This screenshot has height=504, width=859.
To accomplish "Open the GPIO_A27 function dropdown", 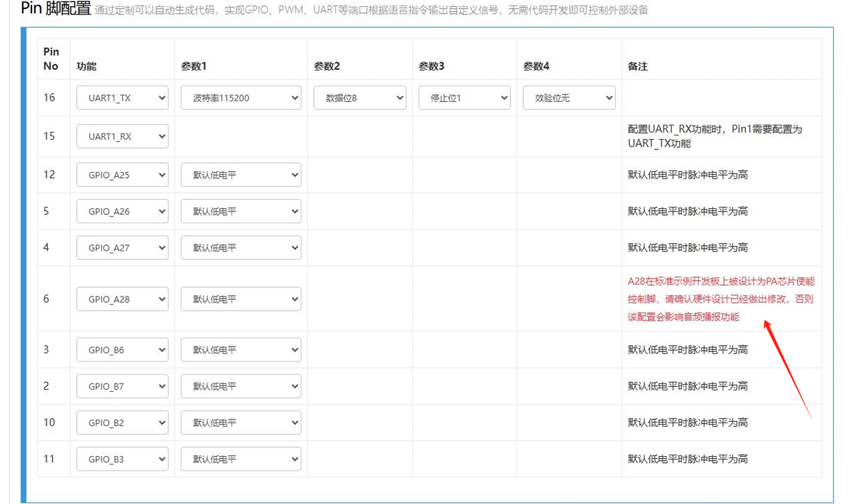I will (x=123, y=248).
